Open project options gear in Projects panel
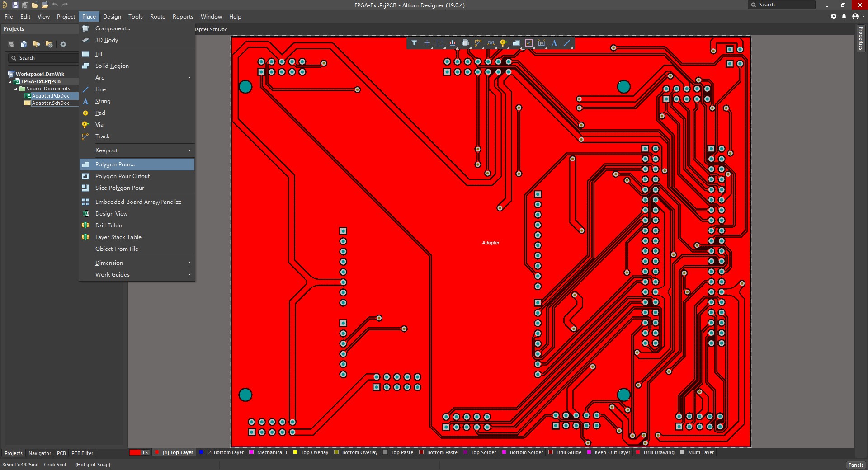This screenshot has height=470, width=868. (63, 44)
